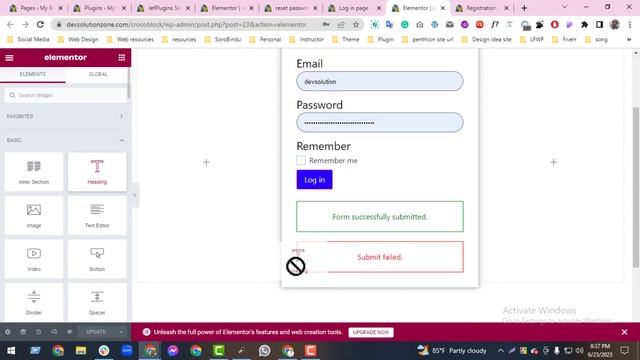Go back in browser history
This screenshot has width=640, height=360.
[10, 24]
